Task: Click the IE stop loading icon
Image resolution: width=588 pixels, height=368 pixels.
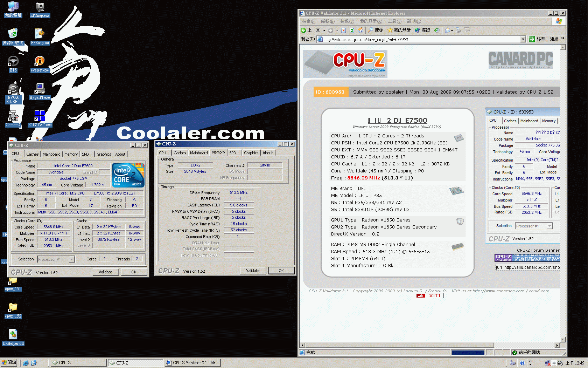Action: pyautogui.click(x=344, y=30)
